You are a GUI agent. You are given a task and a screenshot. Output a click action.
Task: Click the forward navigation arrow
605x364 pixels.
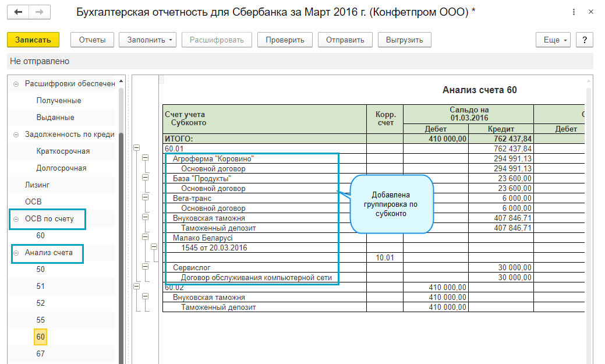click(x=40, y=12)
